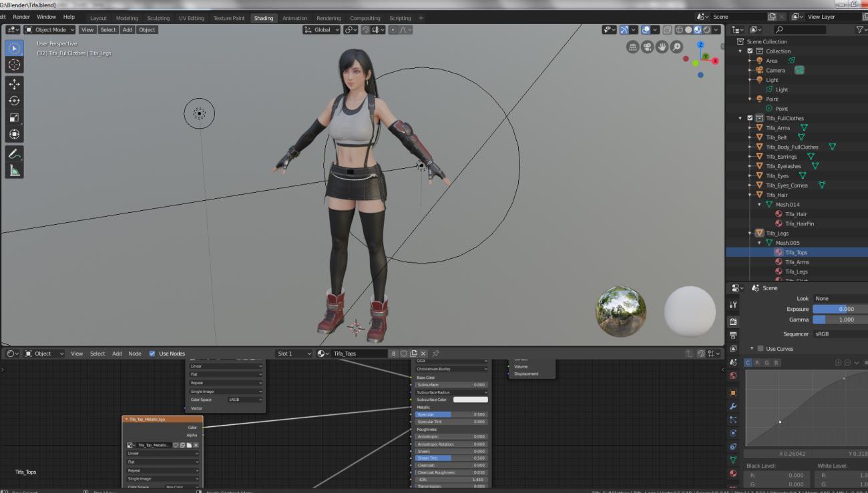
Task: Collapse the Tifa_Legs tree item
Action: (x=750, y=233)
